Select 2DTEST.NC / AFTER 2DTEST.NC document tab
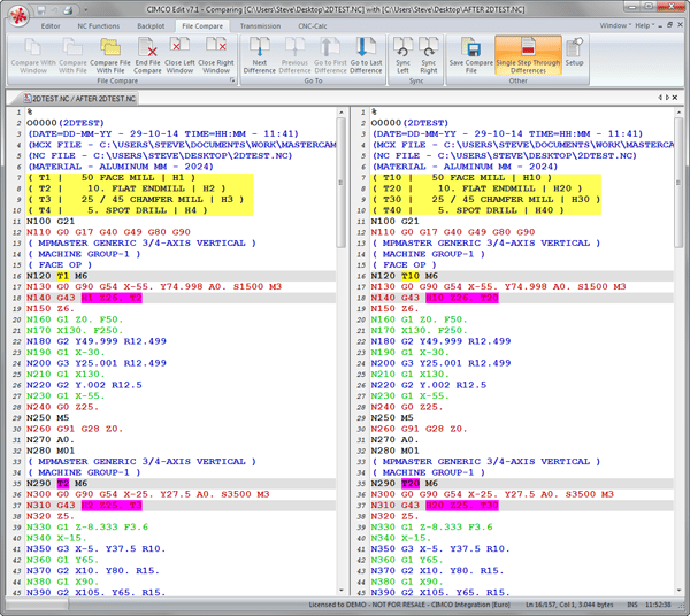Screen dimensions: 690x616 (79, 98)
